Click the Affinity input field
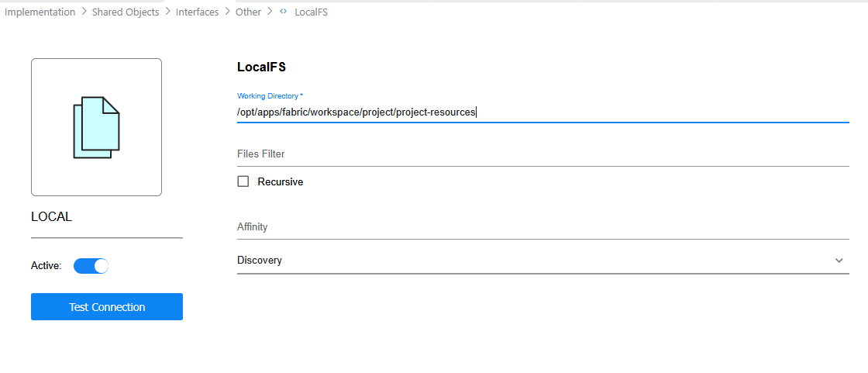 click(x=542, y=227)
